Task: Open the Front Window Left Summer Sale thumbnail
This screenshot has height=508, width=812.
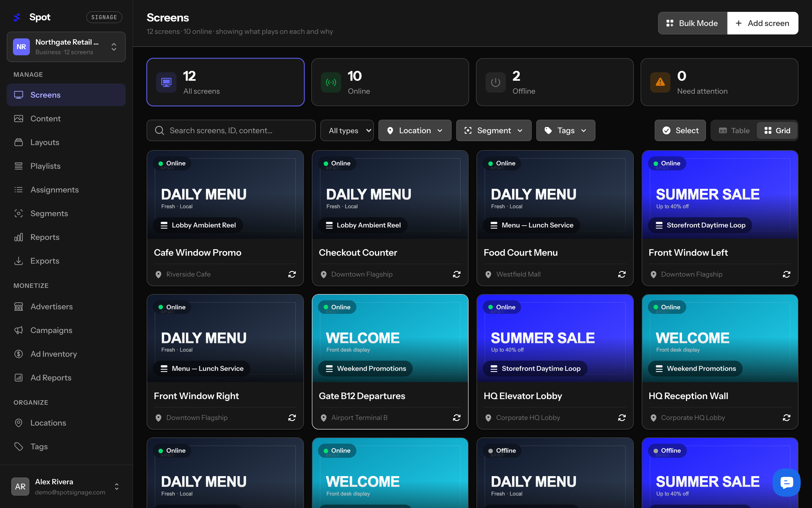Action: tap(720, 194)
